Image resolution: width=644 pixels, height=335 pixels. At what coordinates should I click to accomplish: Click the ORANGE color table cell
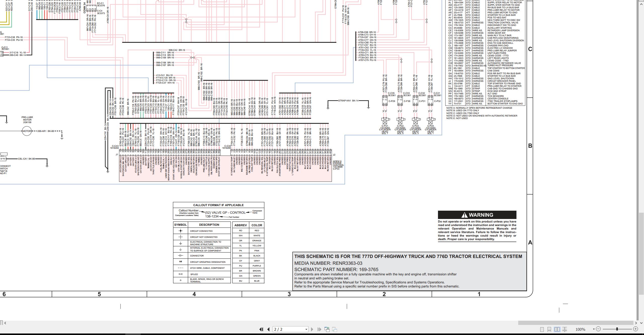[x=257, y=240]
